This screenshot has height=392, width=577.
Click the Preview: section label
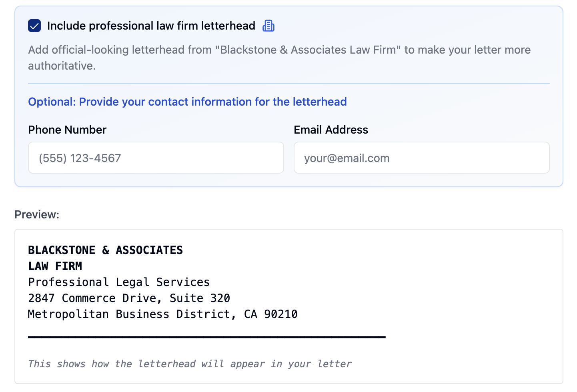point(37,215)
